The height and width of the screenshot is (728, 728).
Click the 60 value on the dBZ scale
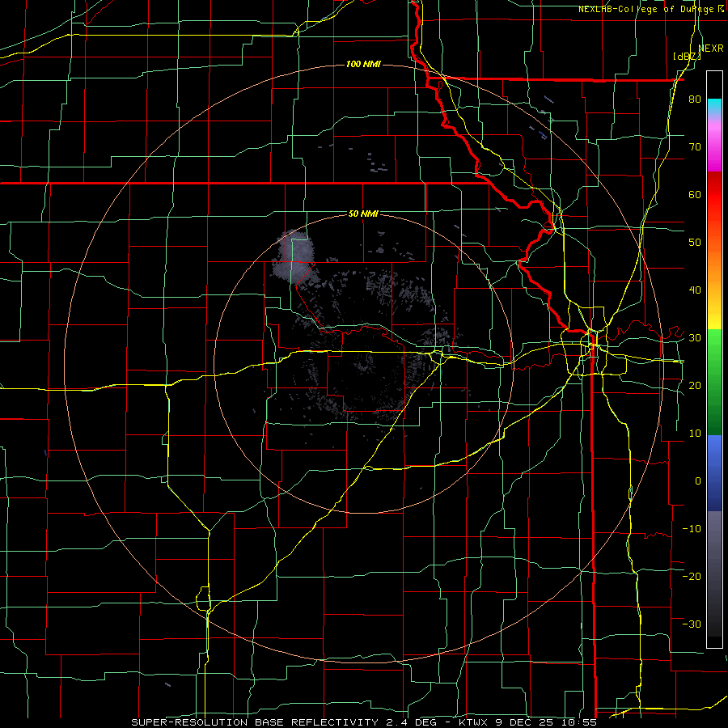695,194
